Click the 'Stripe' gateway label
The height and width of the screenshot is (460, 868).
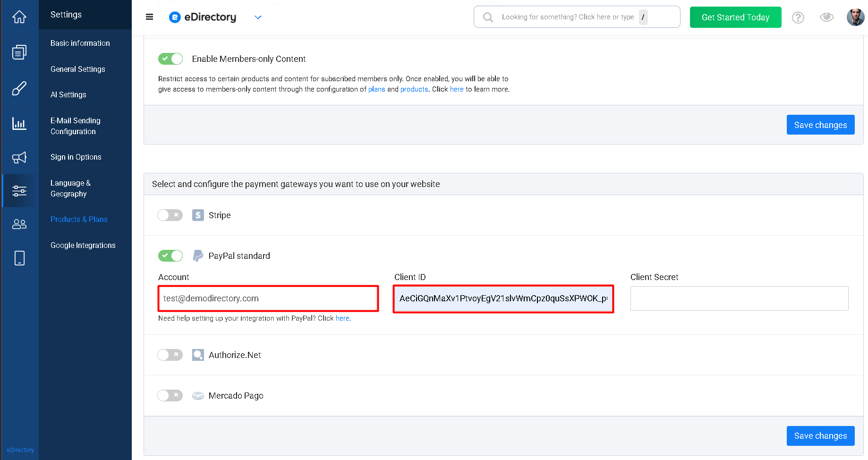tap(220, 215)
